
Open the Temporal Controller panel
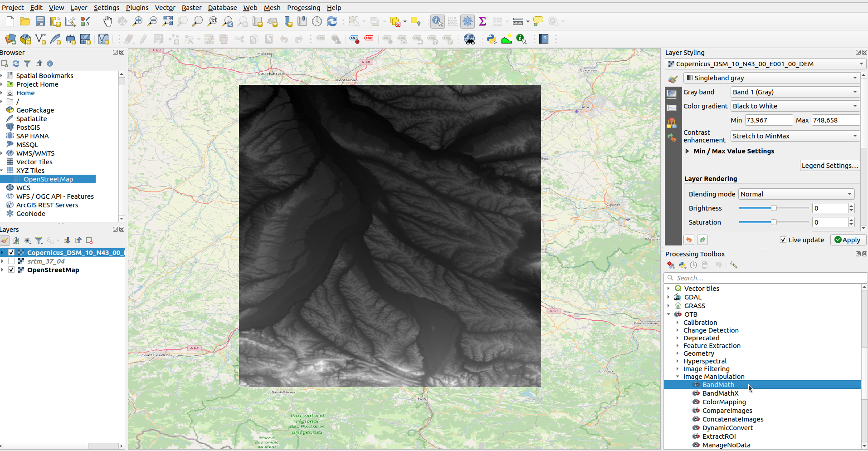tap(317, 21)
